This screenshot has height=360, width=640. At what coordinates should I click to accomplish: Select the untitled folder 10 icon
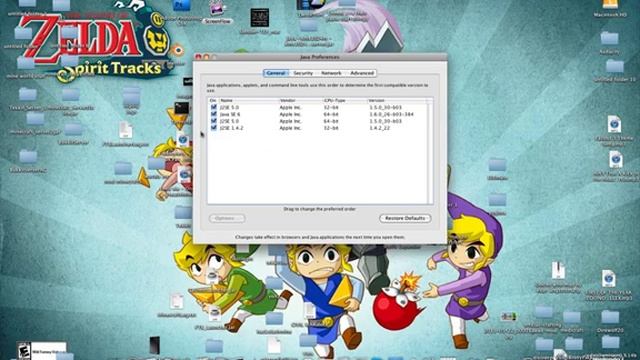click(614, 66)
